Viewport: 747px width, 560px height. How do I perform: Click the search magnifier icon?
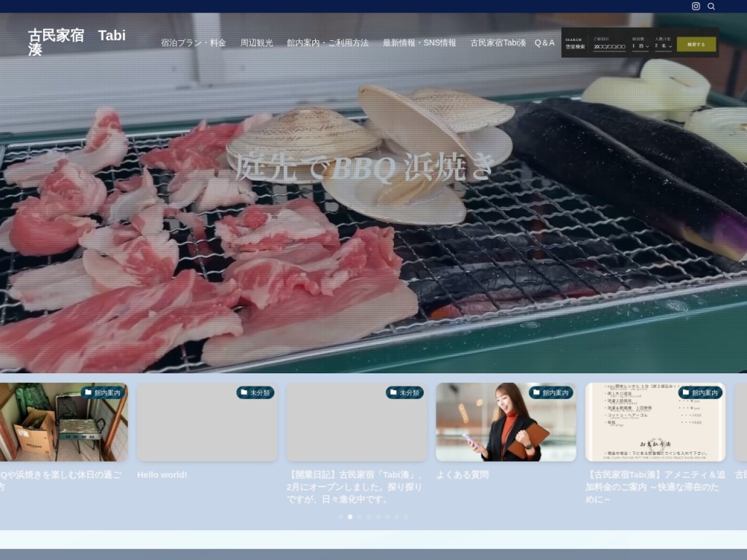tap(711, 7)
